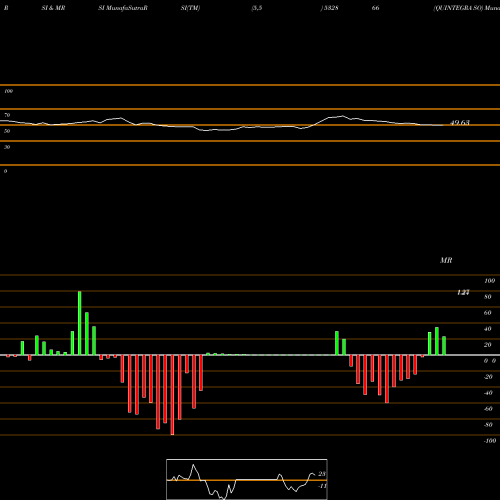
Task: Click the "30" level label on the RSI axis
Action: coord(7,147)
